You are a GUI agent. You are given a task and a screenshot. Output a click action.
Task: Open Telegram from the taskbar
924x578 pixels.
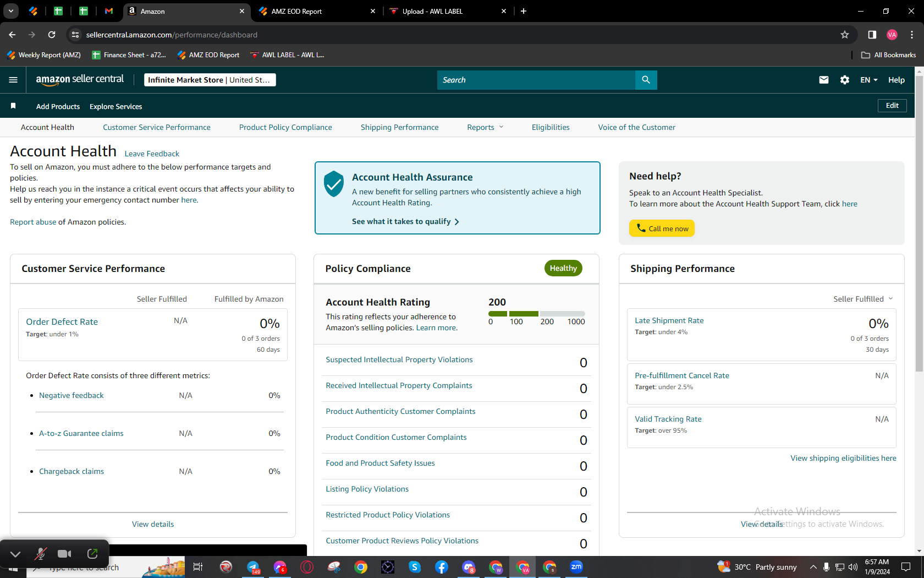pyautogui.click(x=253, y=567)
